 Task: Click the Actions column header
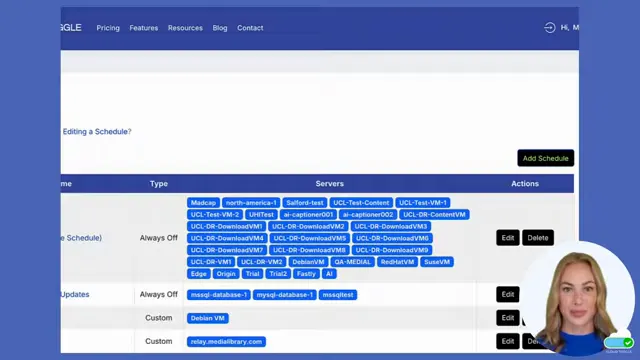pos(525,184)
